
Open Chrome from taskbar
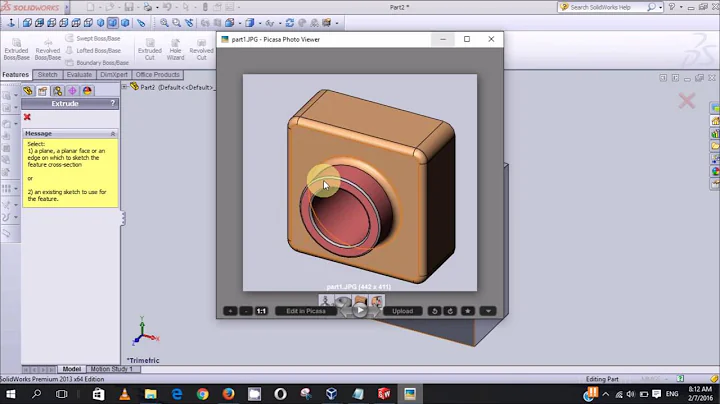202,394
